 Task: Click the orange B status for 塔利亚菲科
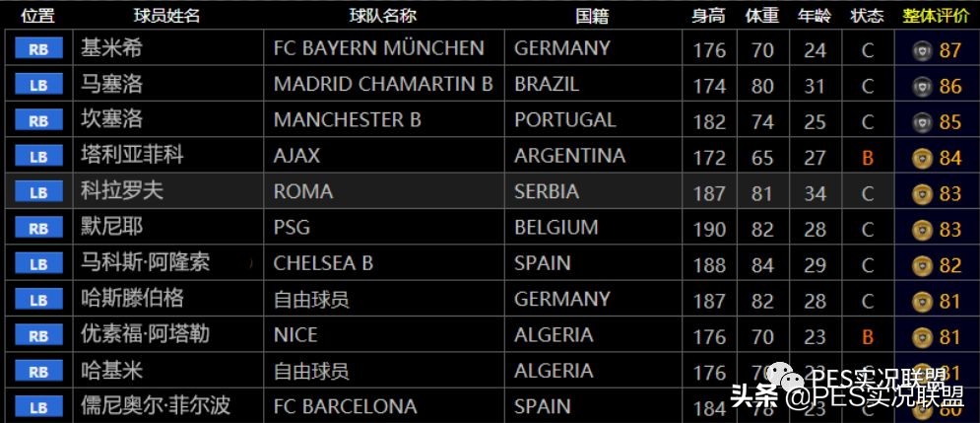point(868,158)
